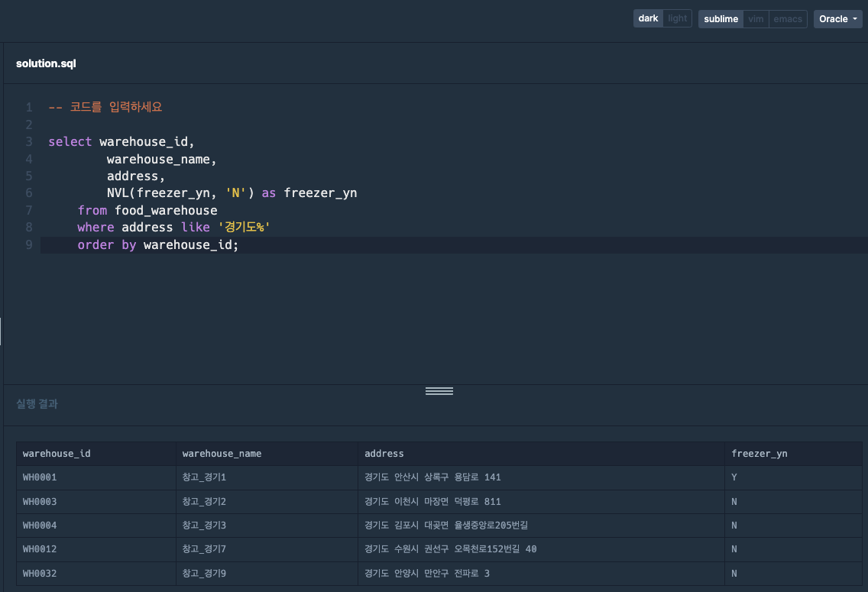The width and height of the screenshot is (868, 592).
Task: Select vim keybinding mode
Action: 756,19
